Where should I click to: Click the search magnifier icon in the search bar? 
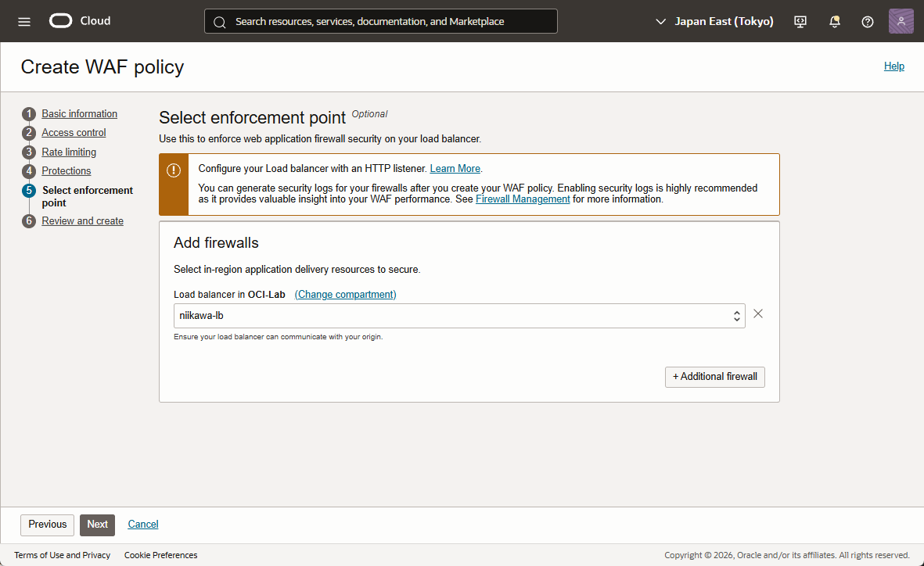pos(220,22)
